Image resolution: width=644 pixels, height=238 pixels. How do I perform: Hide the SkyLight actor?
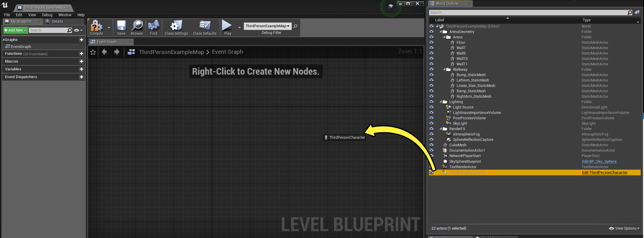(x=431, y=123)
